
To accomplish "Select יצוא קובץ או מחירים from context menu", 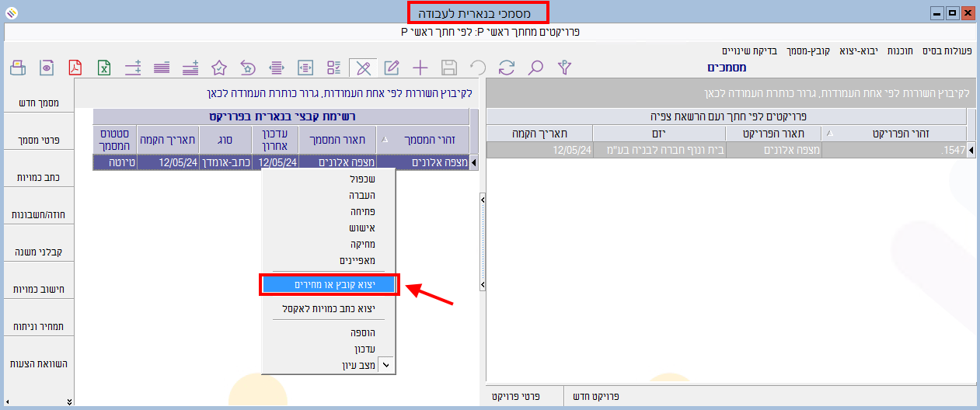I will click(x=330, y=285).
